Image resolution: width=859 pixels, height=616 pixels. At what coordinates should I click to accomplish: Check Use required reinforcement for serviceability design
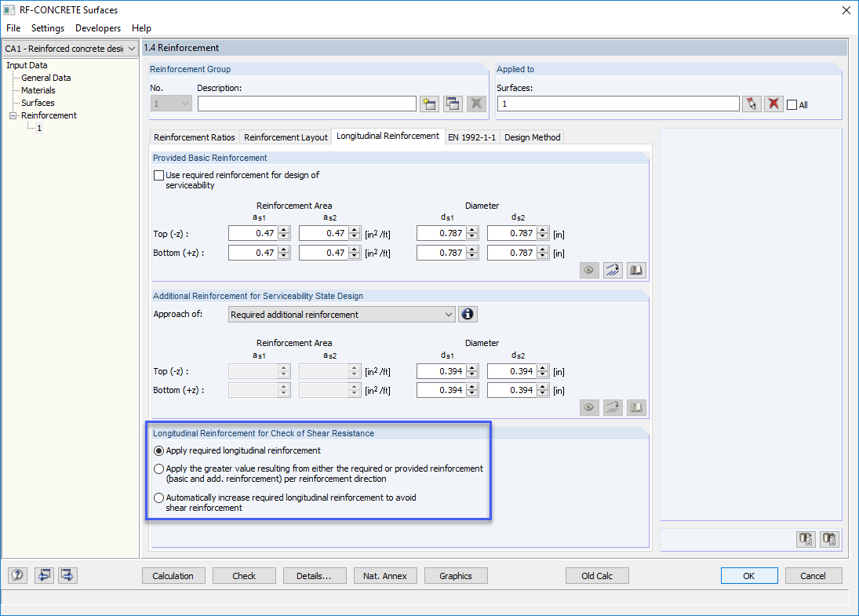(x=158, y=175)
